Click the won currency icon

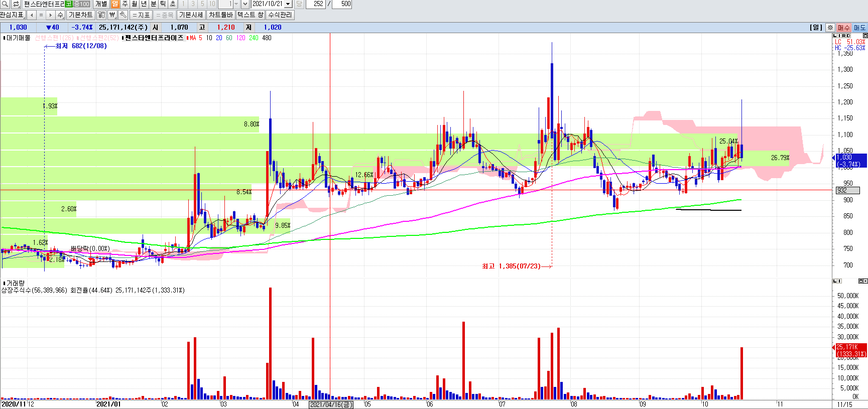coord(112,15)
